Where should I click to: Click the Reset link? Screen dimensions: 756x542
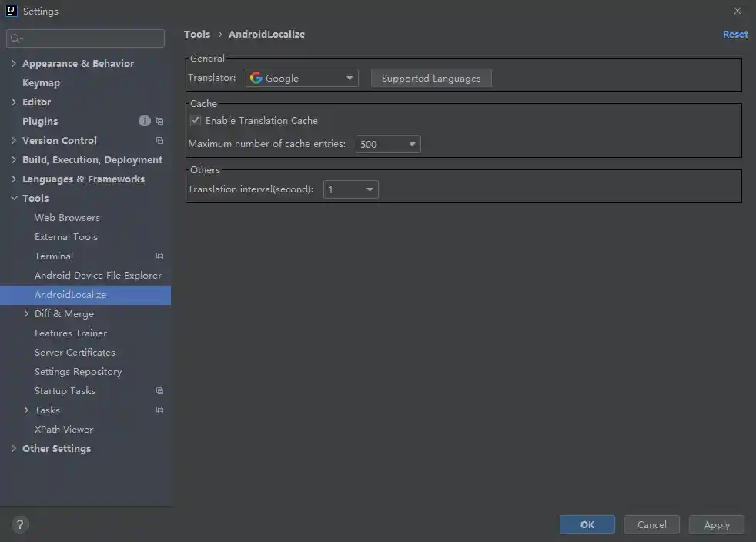click(734, 35)
